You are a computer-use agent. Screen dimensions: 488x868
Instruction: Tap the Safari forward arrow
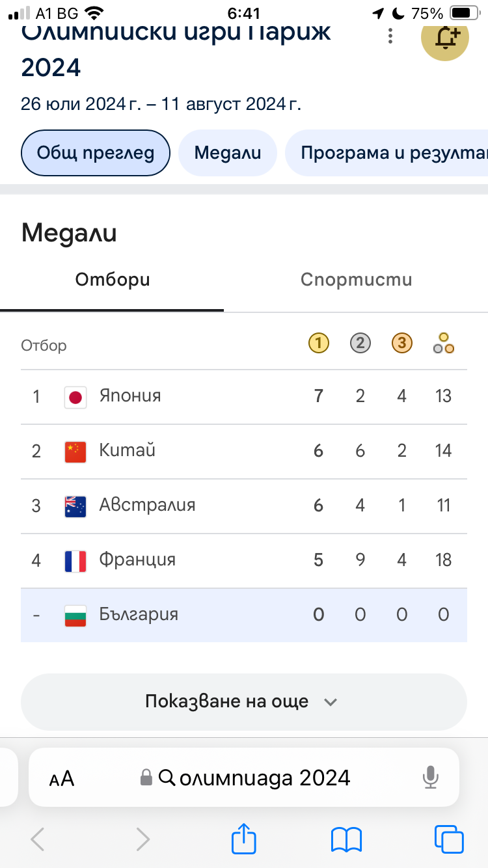click(x=142, y=839)
